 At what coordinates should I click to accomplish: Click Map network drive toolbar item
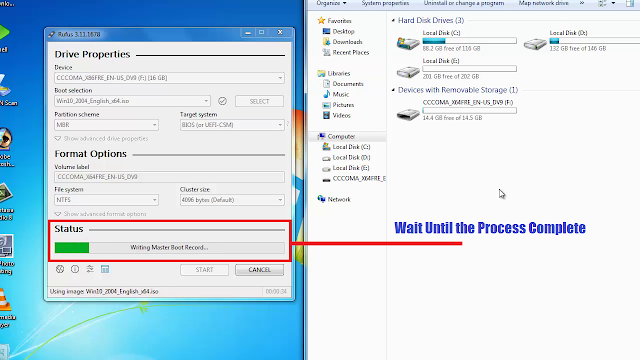tap(543, 3)
